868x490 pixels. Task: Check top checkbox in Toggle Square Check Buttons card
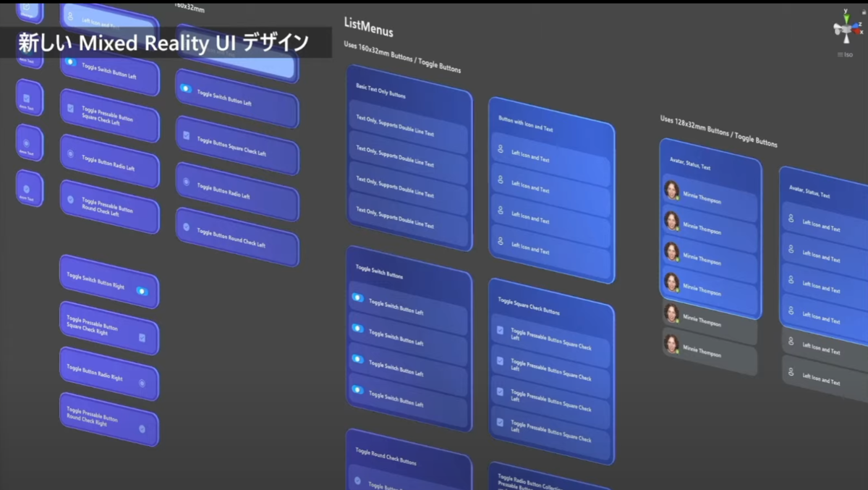tap(500, 330)
